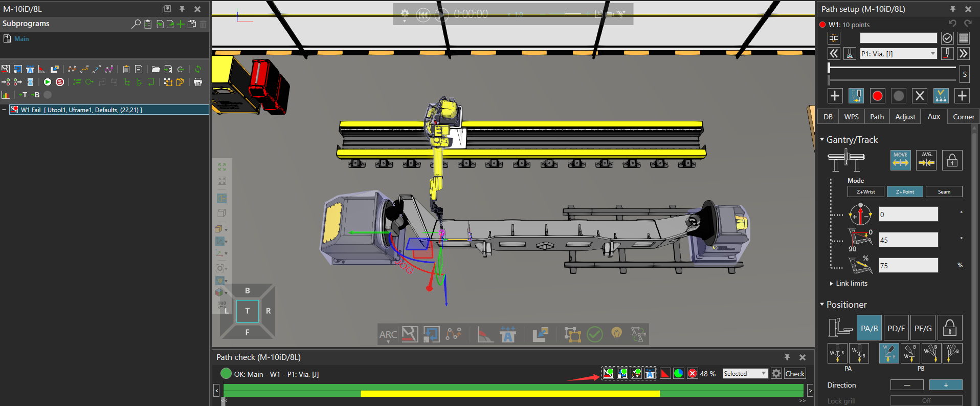The image size is (980, 406).
Task: Click the bar chart statistics icon
Action: (6, 95)
